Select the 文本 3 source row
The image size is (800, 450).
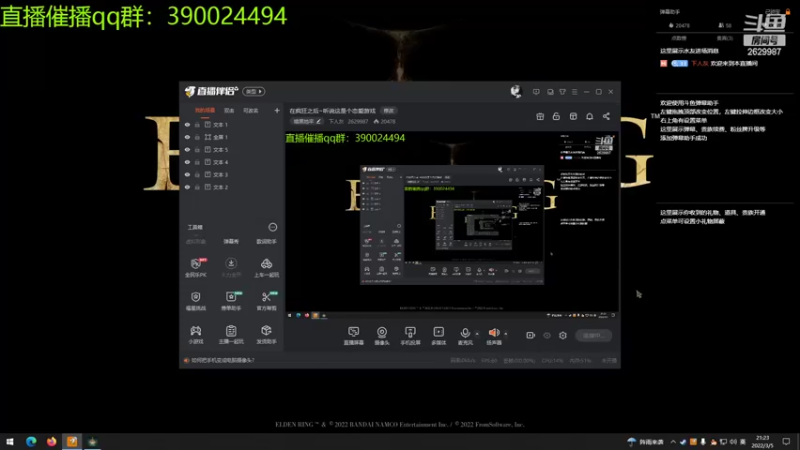[232, 174]
